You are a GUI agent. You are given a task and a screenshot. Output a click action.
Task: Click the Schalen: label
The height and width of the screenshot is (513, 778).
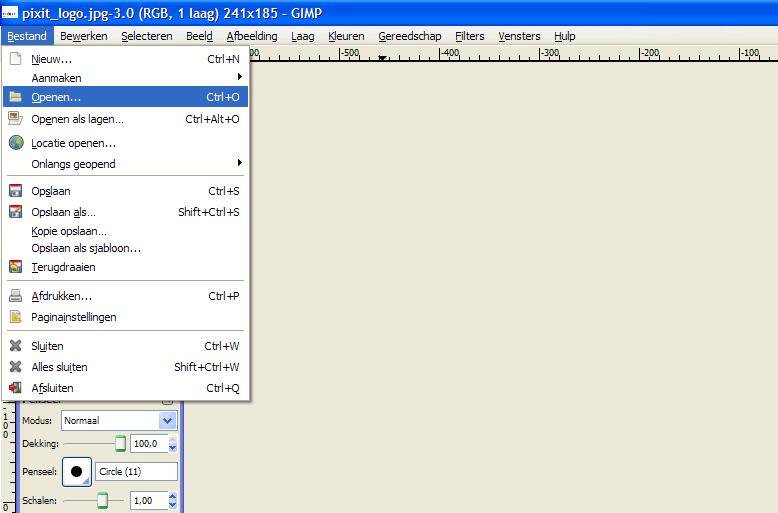coord(39,501)
